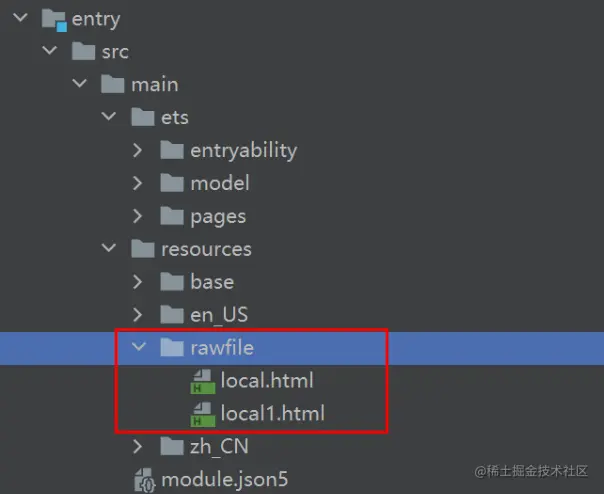Expand the base folder chevron
The width and height of the screenshot is (604, 494).
coord(138,282)
